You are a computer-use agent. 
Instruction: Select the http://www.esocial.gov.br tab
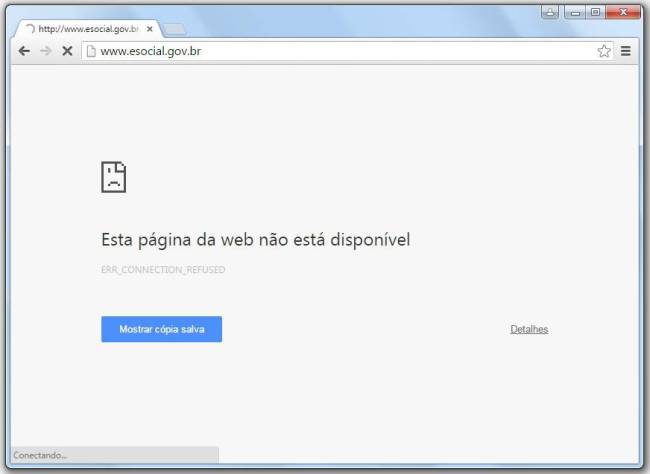click(86, 29)
